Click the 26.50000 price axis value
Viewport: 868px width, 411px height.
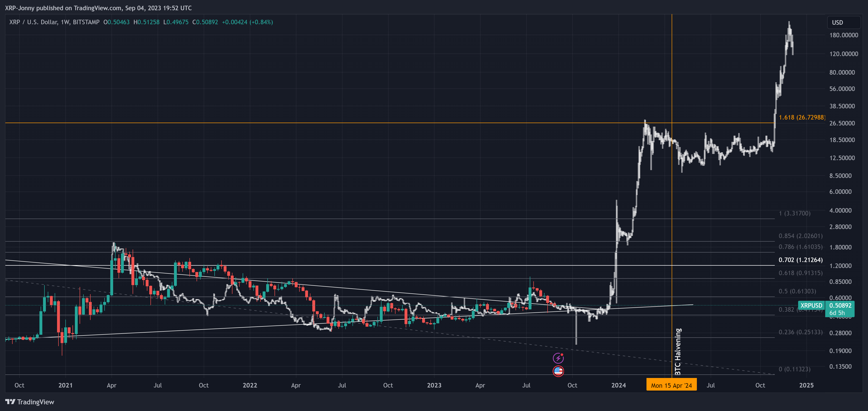(x=842, y=123)
